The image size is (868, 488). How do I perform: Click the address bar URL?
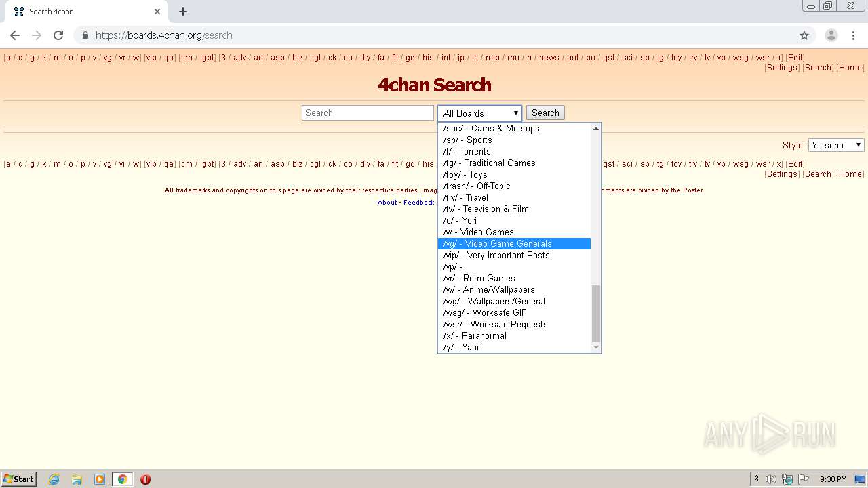tap(164, 35)
